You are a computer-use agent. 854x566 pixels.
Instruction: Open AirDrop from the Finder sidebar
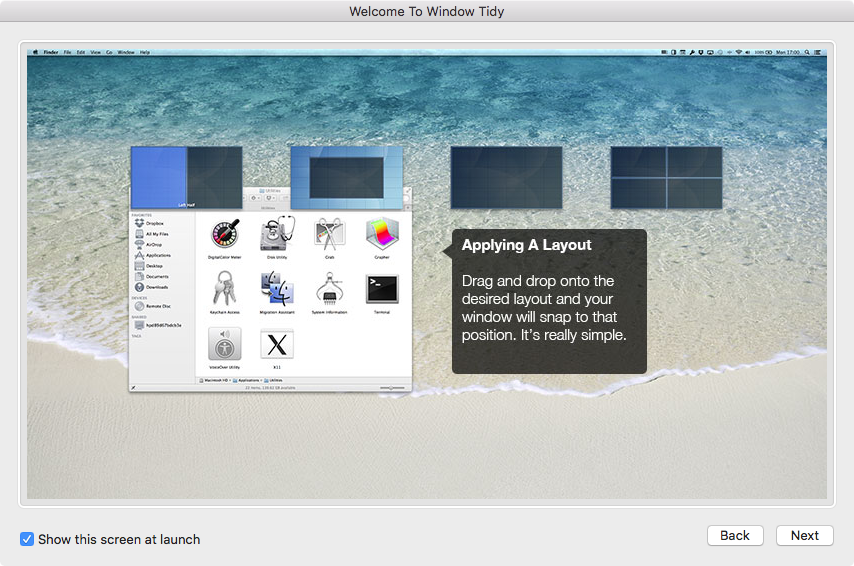click(148, 245)
